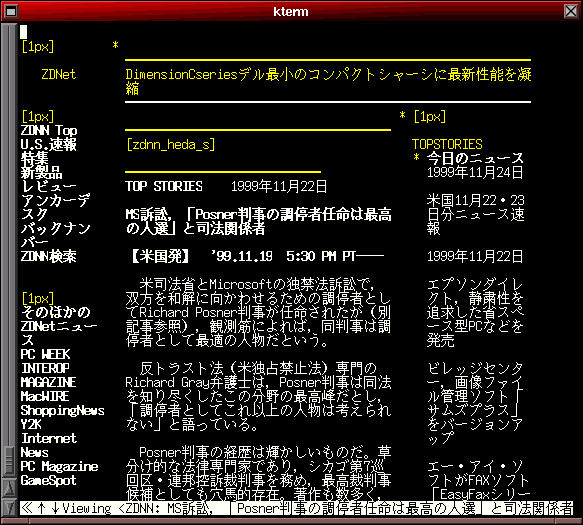Click the MS訴訟 article headline
This screenshot has width=583, height=525.
pyautogui.click(x=258, y=222)
